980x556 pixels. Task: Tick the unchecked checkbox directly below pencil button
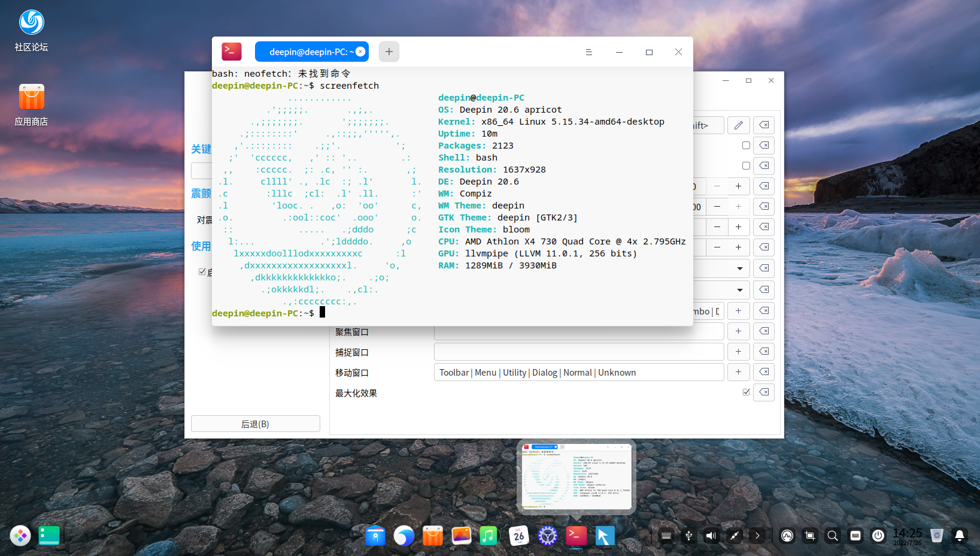[746, 146]
